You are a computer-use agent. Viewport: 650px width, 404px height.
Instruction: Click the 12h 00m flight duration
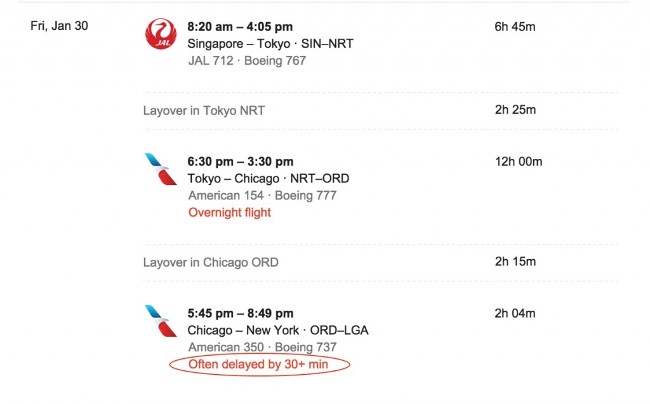pyautogui.click(x=518, y=162)
